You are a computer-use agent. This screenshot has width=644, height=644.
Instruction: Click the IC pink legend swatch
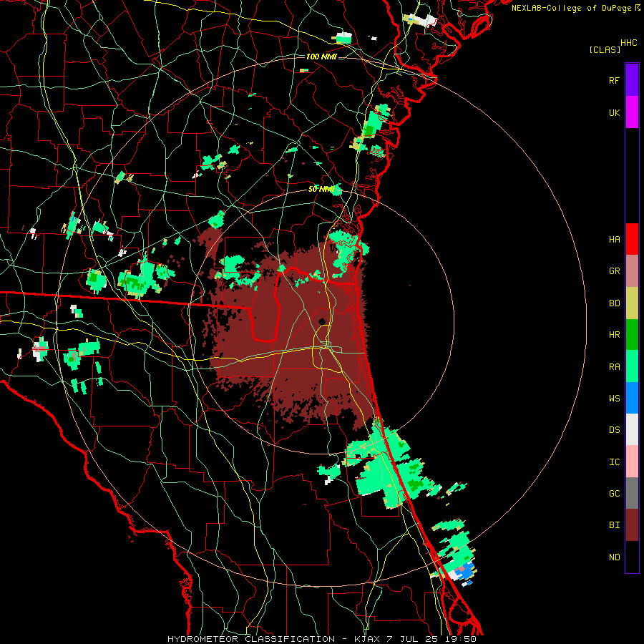coord(632,462)
